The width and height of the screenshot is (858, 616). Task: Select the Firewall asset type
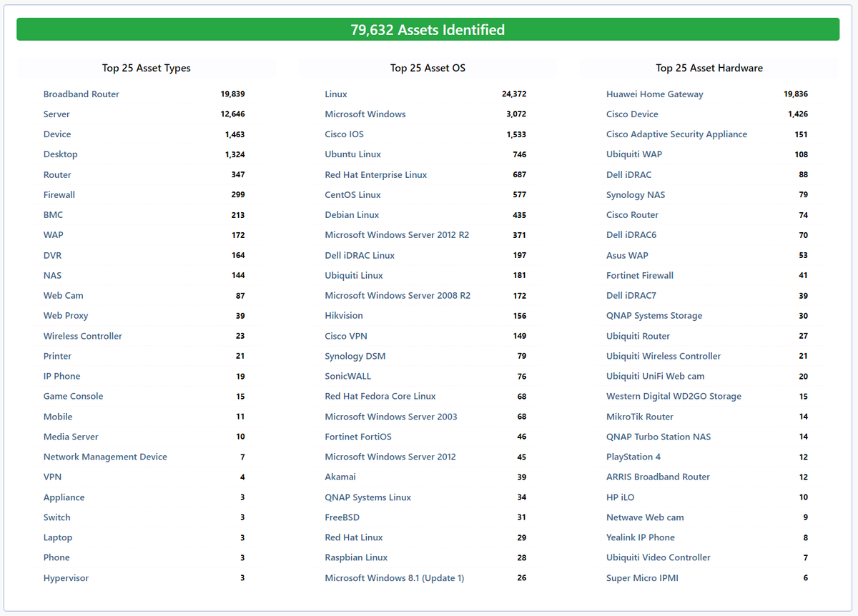pyautogui.click(x=59, y=195)
